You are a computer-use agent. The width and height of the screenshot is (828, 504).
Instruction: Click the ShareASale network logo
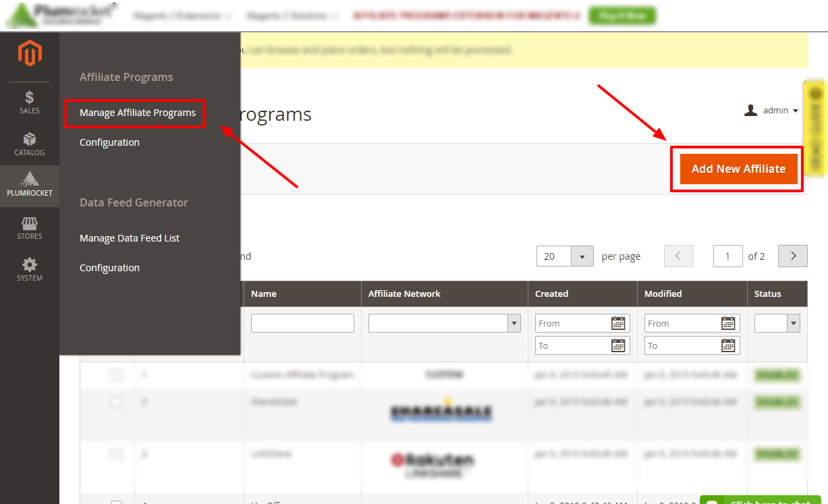coord(441,410)
